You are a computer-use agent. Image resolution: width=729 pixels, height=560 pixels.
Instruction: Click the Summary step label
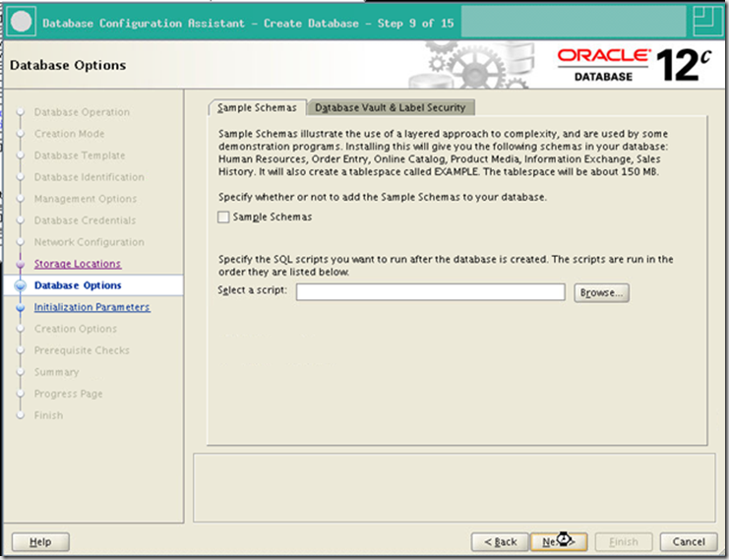(56, 372)
